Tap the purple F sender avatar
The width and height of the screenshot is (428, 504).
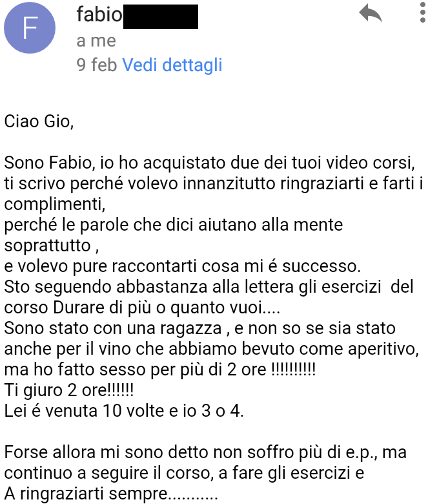coord(30,28)
